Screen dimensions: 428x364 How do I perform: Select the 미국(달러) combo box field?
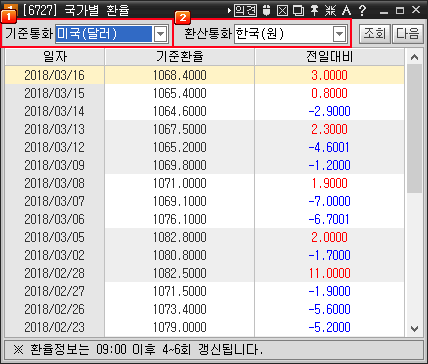click(x=112, y=34)
